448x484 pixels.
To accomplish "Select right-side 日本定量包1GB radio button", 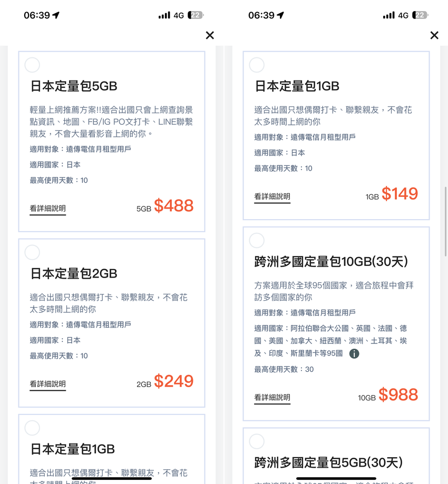I will pos(257,65).
